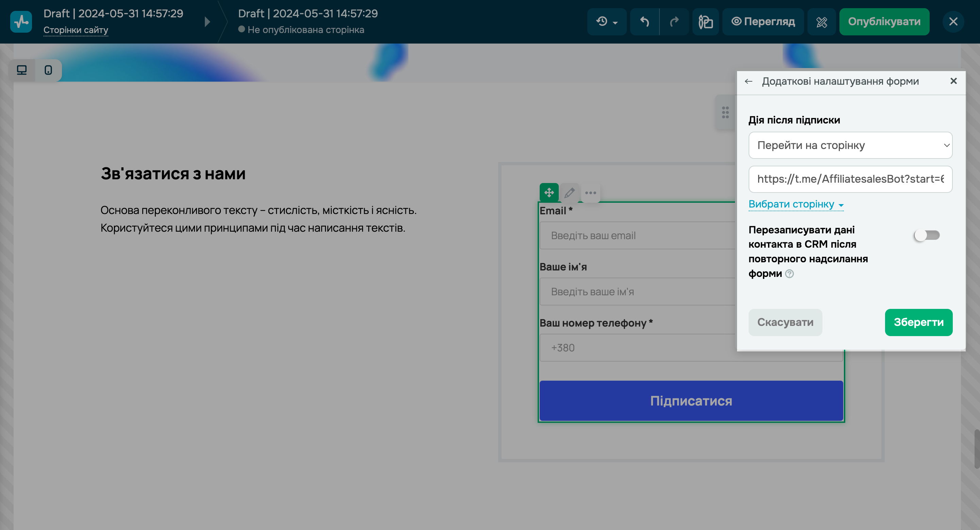Click the redirect URL input field
980x530 pixels.
(850, 179)
